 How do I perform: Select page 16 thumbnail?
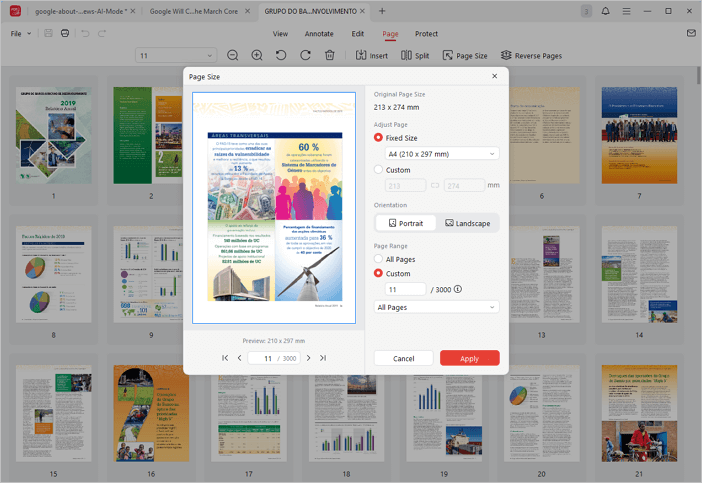click(x=151, y=413)
